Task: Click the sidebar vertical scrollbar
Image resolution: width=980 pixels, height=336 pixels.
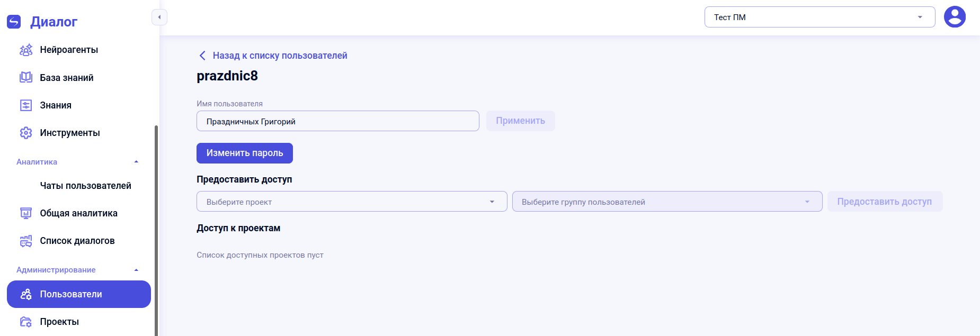Action: tap(156, 230)
